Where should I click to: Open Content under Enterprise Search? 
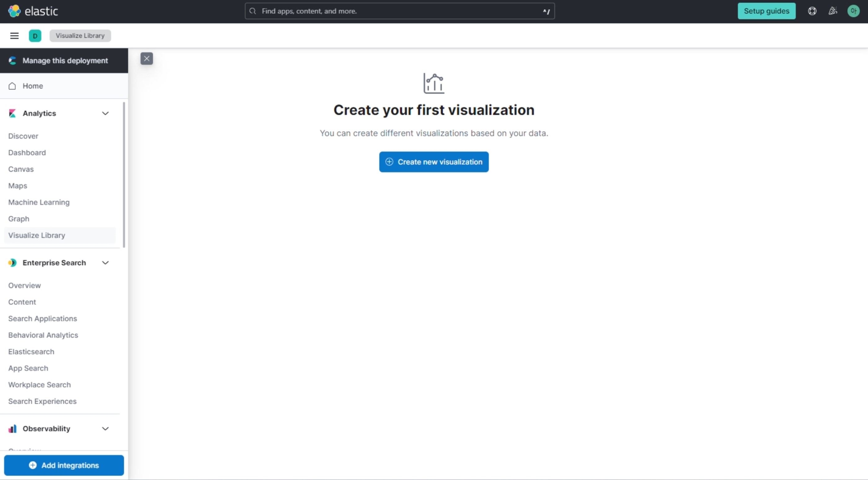(x=22, y=302)
